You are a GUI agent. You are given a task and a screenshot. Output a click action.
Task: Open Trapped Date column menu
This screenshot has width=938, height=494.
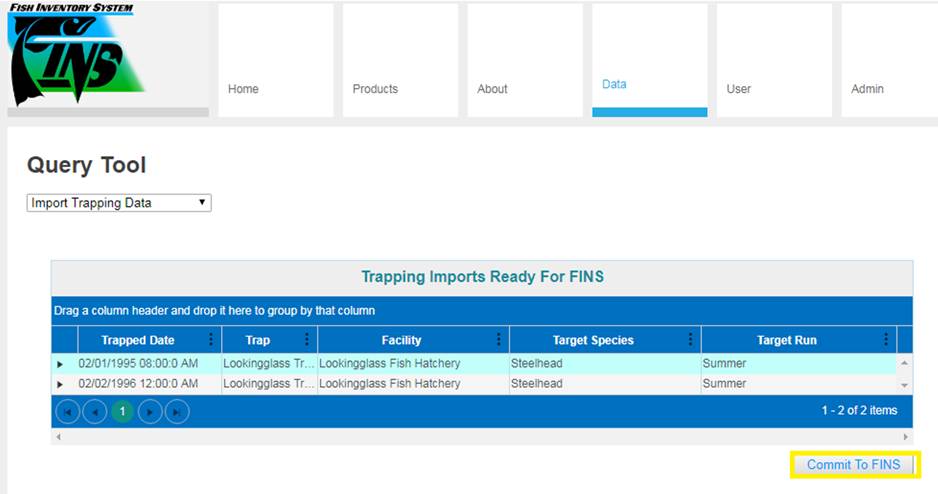[x=210, y=340]
